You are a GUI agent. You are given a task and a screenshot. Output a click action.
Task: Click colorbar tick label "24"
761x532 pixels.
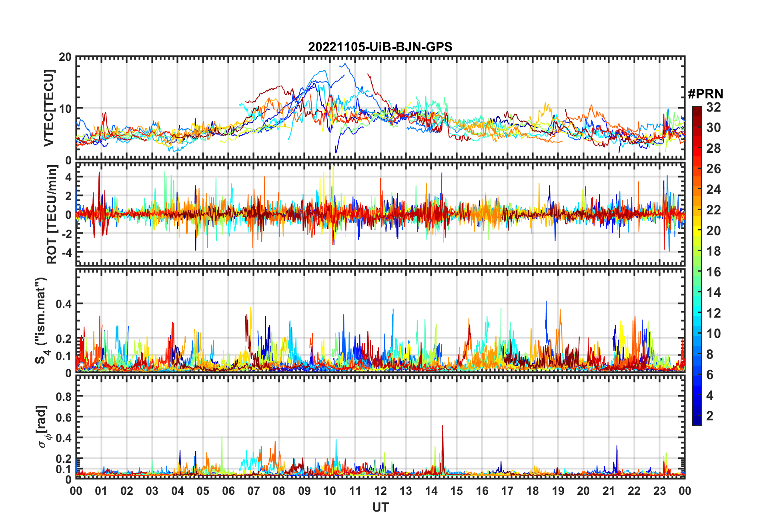pos(713,190)
